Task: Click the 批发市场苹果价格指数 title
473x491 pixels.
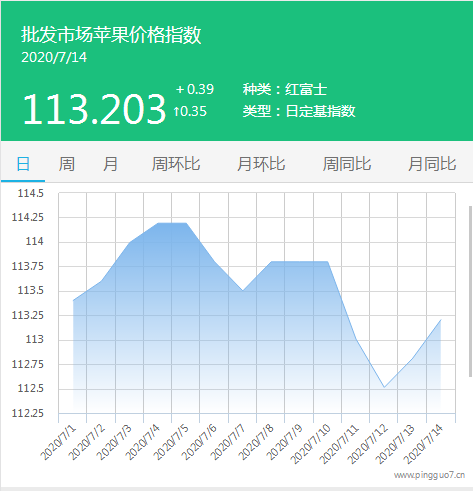Action: (x=111, y=35)
